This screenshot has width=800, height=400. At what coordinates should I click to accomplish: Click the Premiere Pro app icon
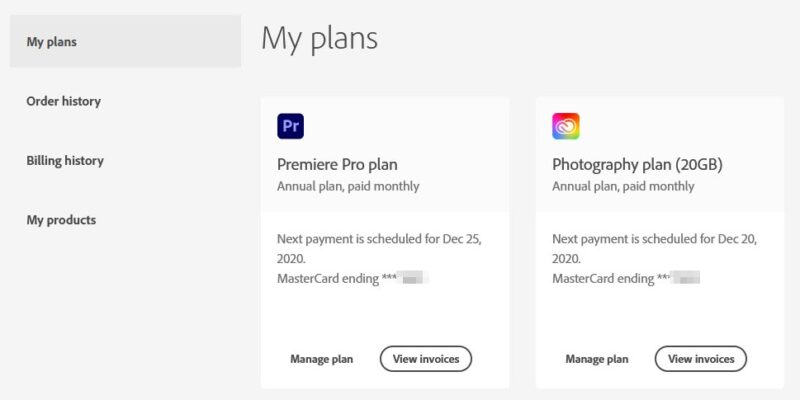tap(290, 126)
